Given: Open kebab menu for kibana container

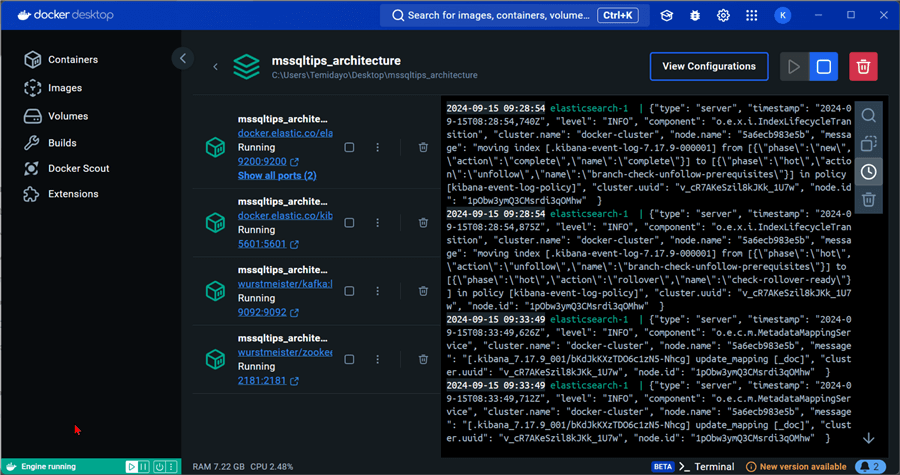Looking at the screenshot, I should (377, 219).
